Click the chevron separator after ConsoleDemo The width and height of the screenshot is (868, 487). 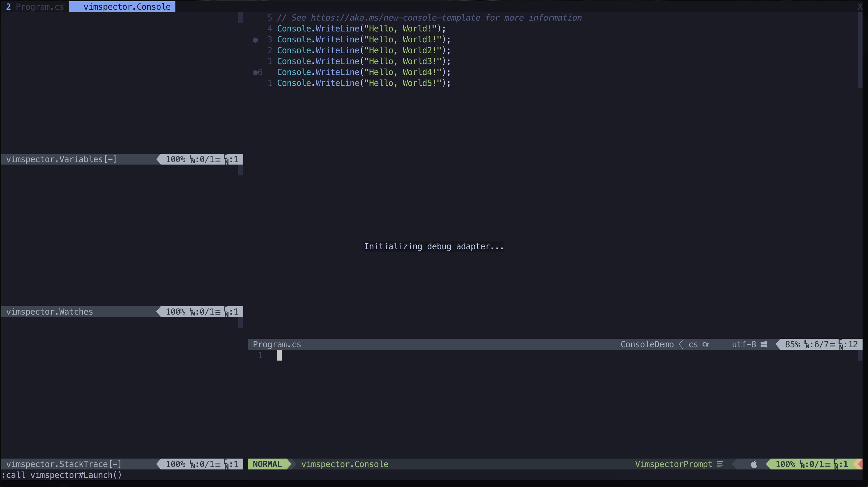coord(681,345)
